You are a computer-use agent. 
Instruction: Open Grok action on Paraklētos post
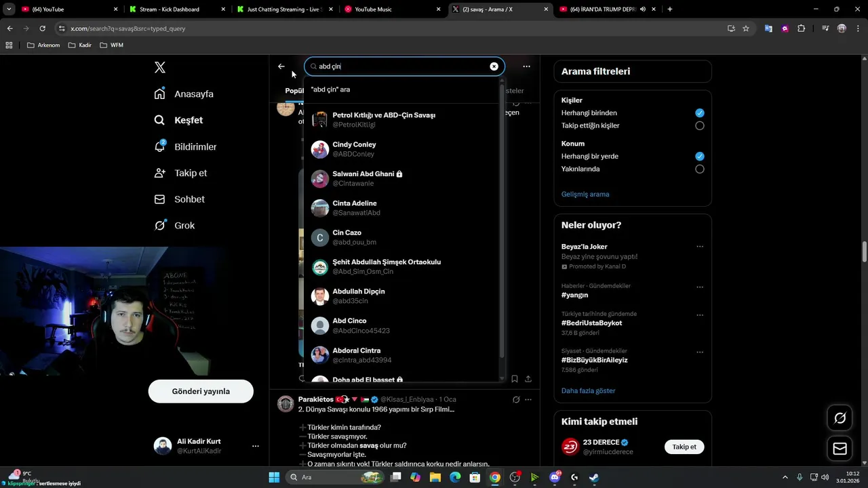point(515,400)
